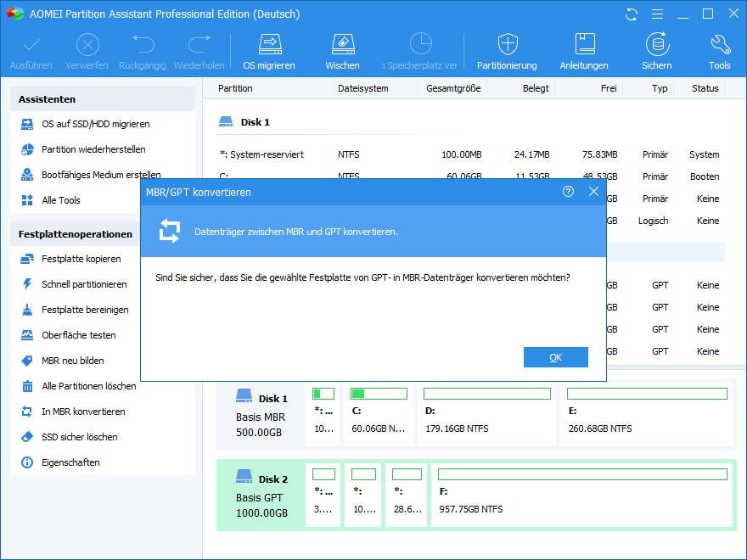
Task: Select the C: 60.06GB partition block
Action: [x=379, y=415]
